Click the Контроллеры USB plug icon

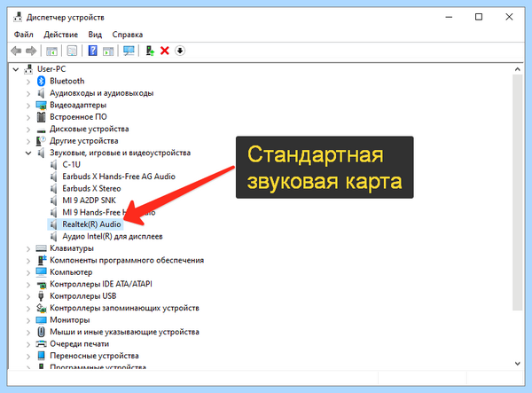(x=41, y=296)
